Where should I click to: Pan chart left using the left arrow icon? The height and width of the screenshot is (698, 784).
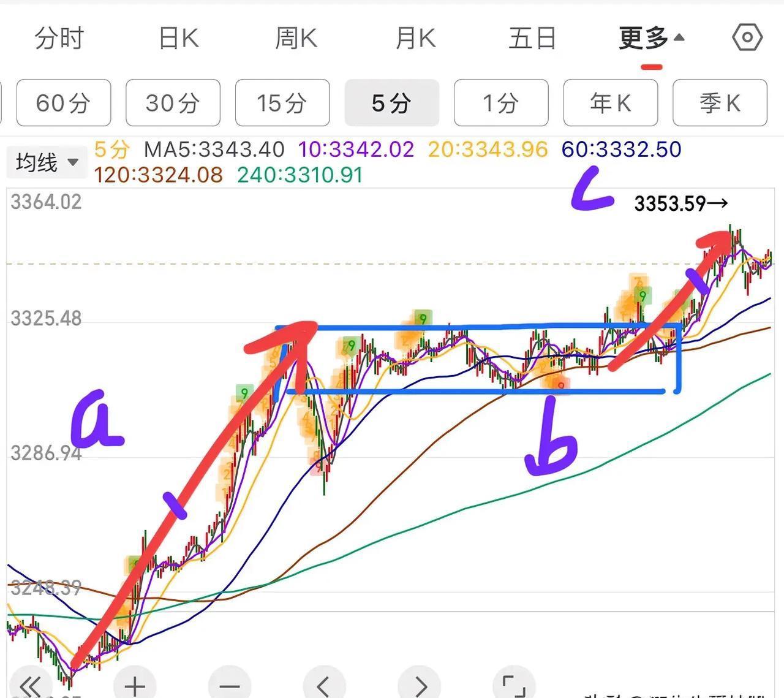pos(325,685)
